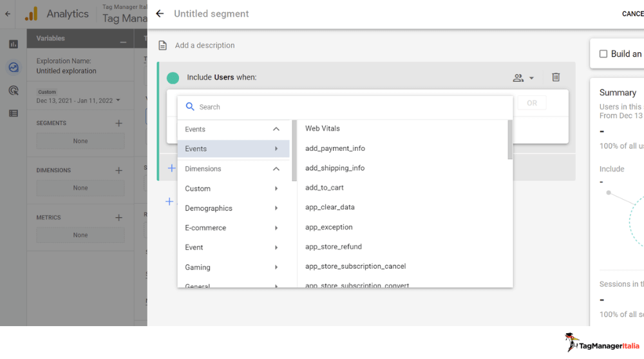The image size is (644, 359).
Task: Expand the Demographics submenu
Action: point(233,208)
